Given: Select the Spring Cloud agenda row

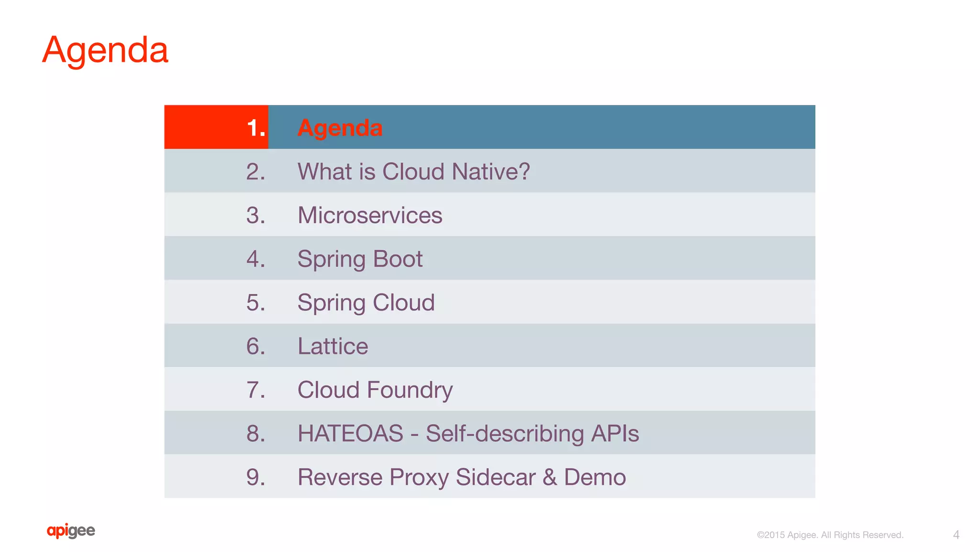Looking at the screenshot, I should [x=366, y=303].
